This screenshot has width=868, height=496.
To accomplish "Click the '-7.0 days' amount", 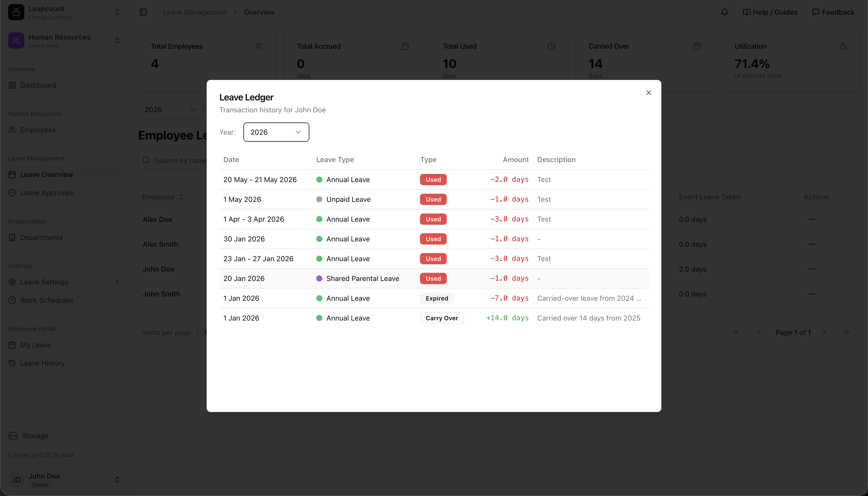I will 509,298.
